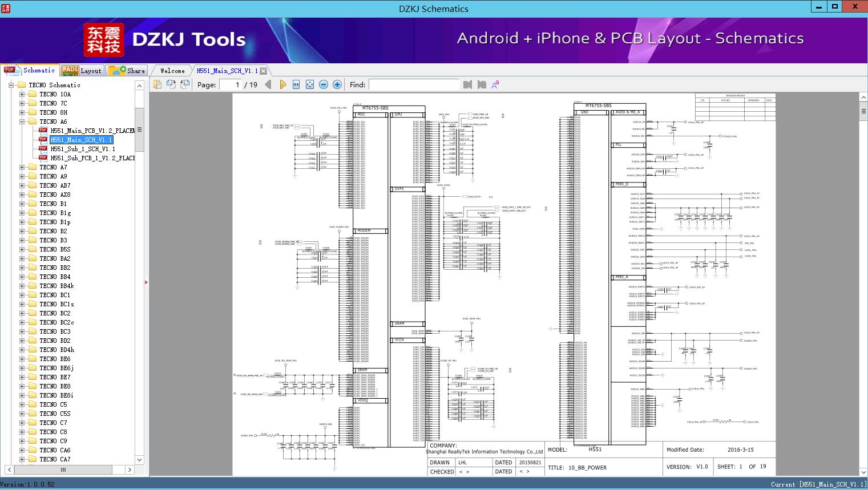Go to the previous page with the gray arrow
Viewport: 868px width, 490px height.
click(x=268, y=84)
